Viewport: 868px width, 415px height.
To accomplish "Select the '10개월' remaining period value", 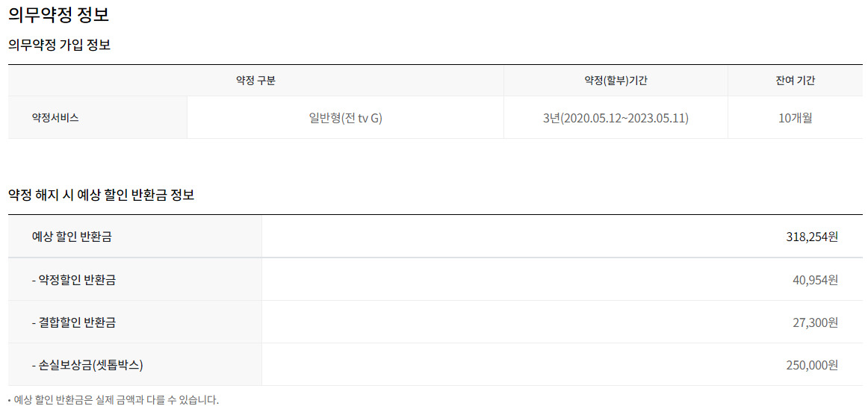I will 795,118.
